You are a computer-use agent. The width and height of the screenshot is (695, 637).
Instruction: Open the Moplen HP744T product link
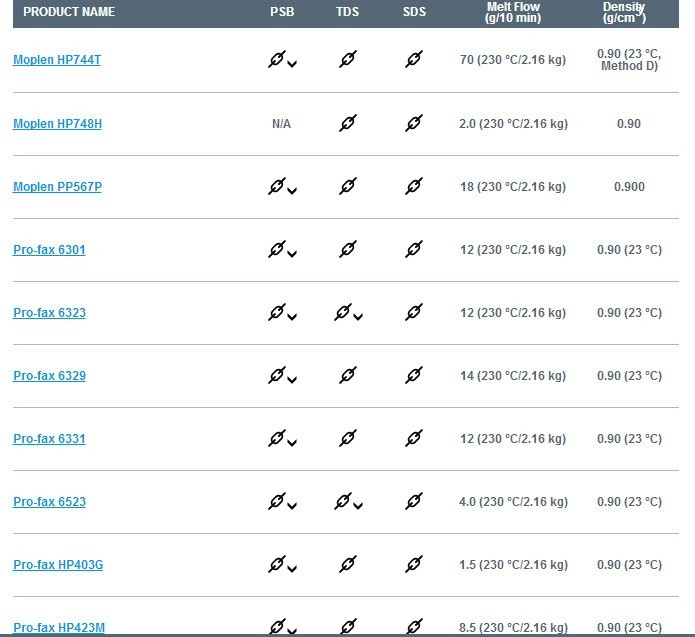click(57, 60)
